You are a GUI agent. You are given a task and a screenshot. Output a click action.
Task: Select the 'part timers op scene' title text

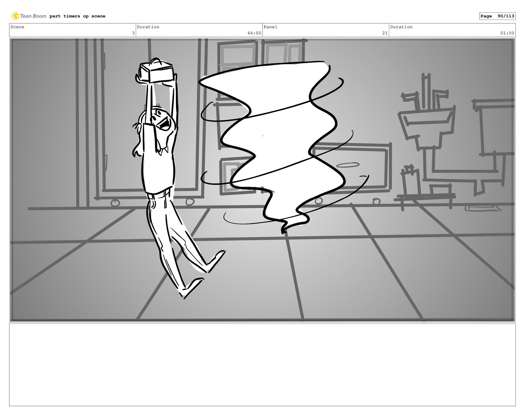click(x=77, y=16)
